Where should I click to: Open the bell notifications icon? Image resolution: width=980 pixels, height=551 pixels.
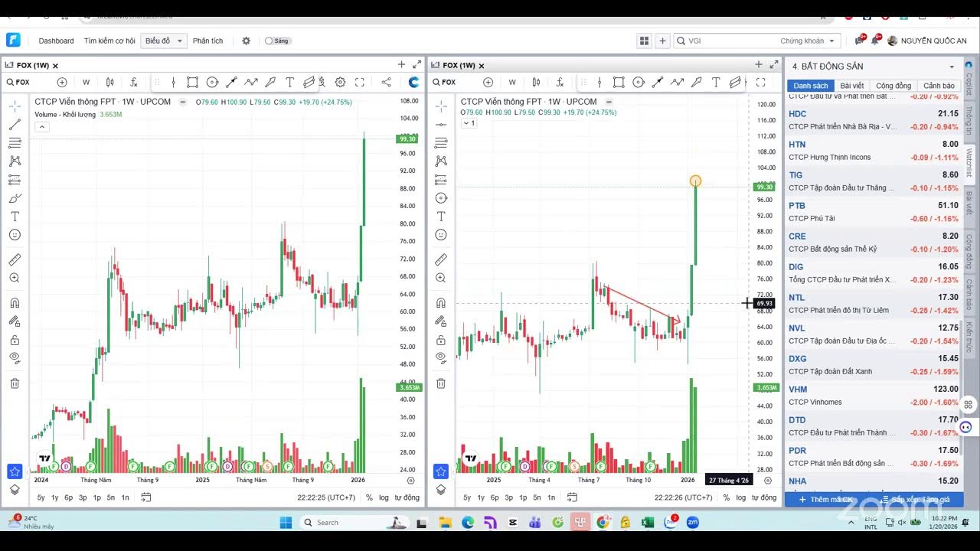click(x=875, y=40)
